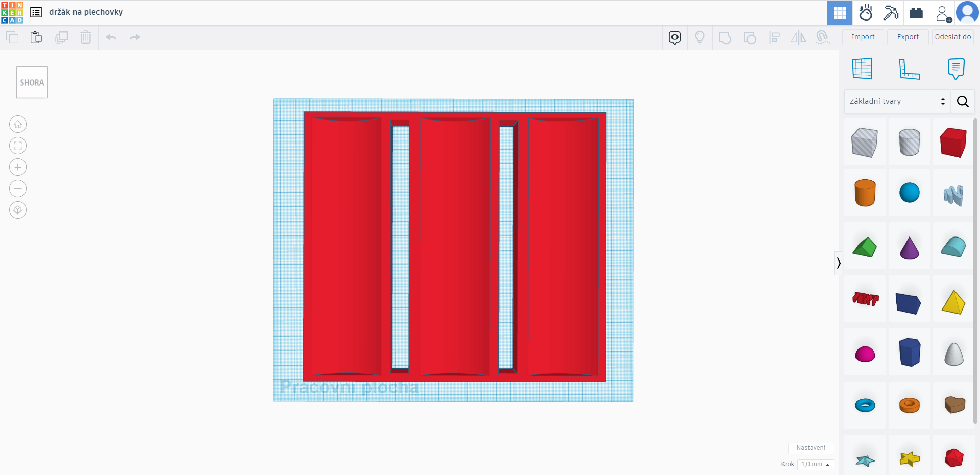Collapse the shapes panel chevron
The width and height of the screenshot is (980, 475).
click(838, 263)
